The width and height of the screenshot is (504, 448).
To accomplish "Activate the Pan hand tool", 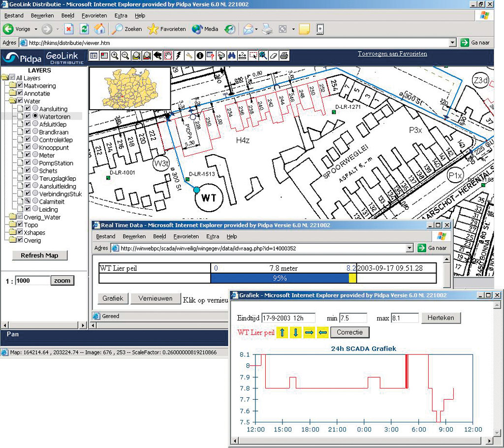I will [168, 56].
